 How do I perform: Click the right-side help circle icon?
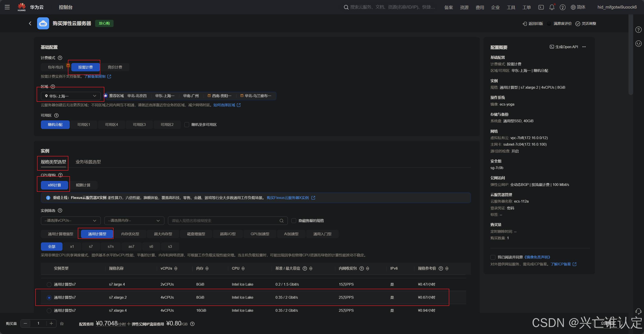point(639,30)
